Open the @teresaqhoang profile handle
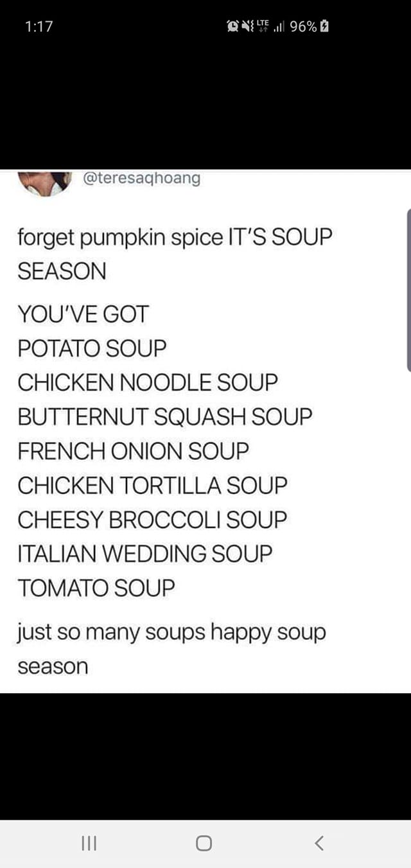 coord(142,179)
